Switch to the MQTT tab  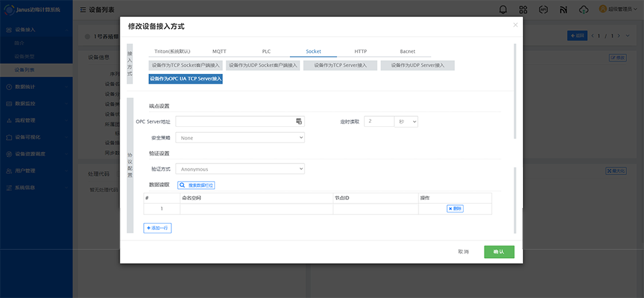pyautogui.click(x=220, y=51)
